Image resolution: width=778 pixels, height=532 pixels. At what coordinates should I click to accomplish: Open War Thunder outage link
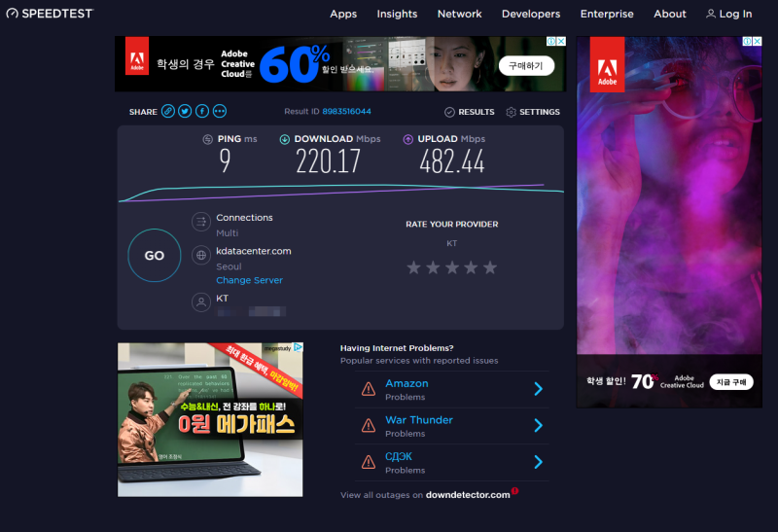point(419,420)
